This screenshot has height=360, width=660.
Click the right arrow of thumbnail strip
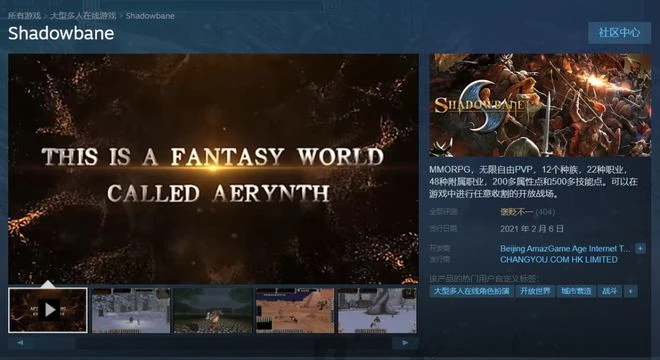(x=405, y=343)
